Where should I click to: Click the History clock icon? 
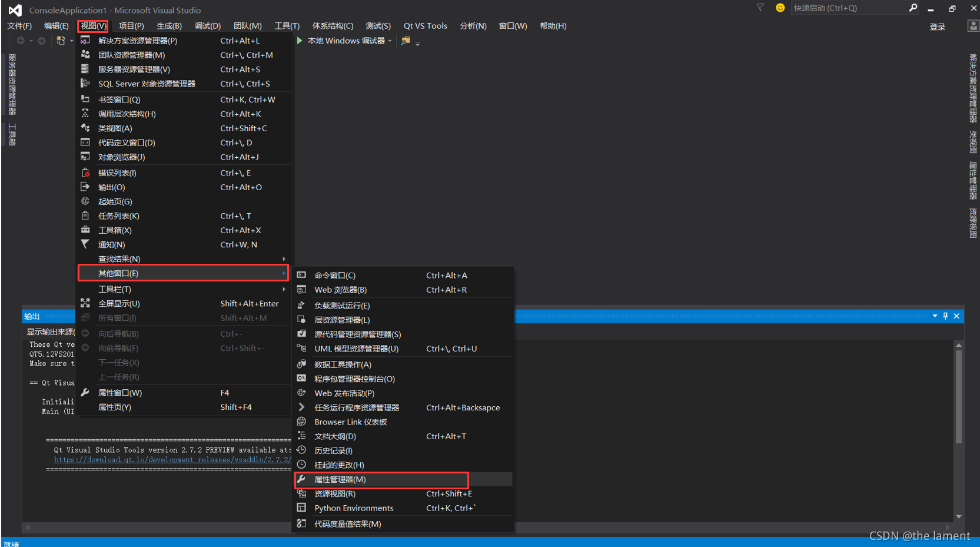tap(301, 450)
